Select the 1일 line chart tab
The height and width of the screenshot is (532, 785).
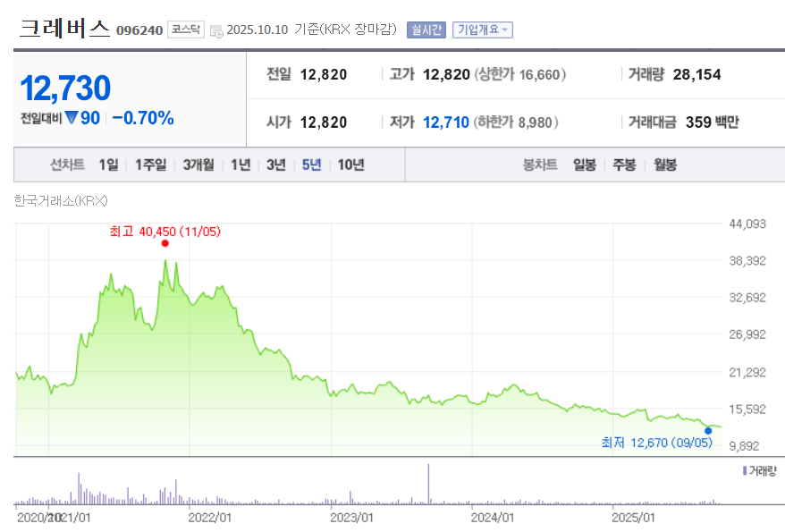(x=109, y=165)
